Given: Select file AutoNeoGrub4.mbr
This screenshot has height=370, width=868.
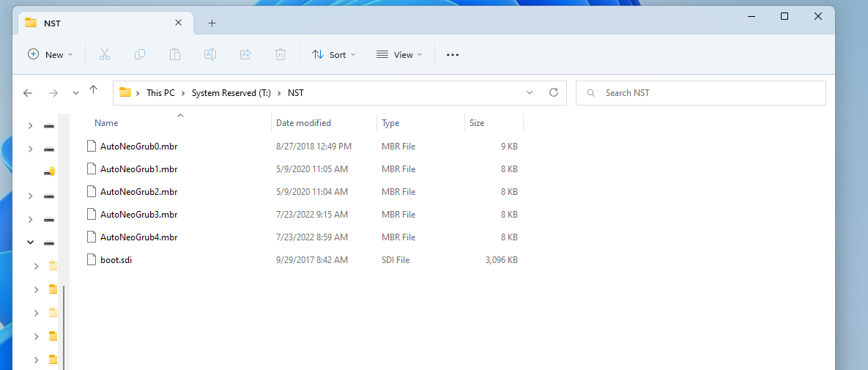Looking at the screenshot, I should (x=139, y=237).
